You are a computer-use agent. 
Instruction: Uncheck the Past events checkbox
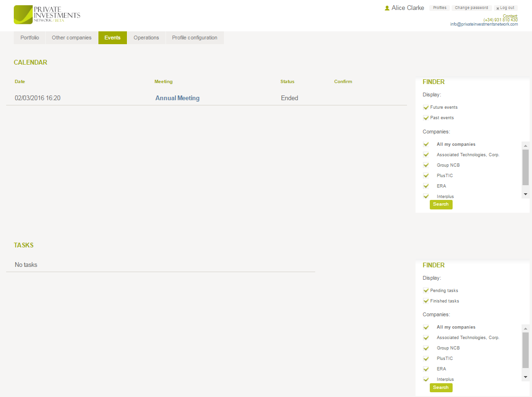426,118
